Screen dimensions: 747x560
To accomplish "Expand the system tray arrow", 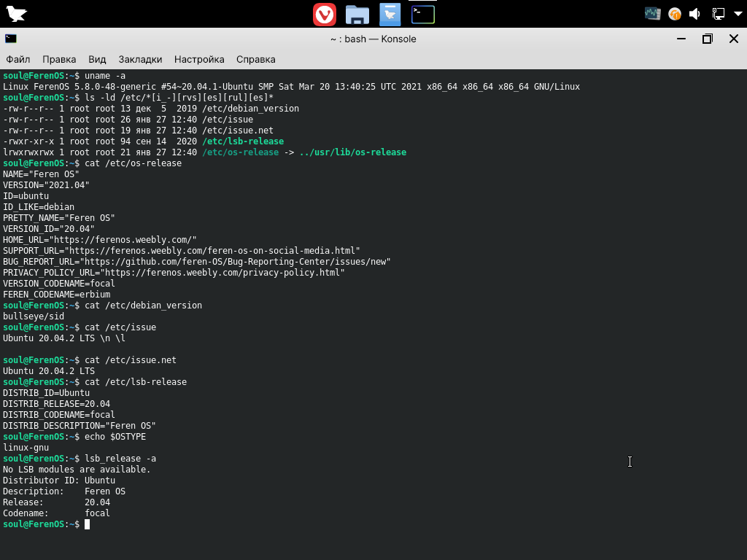I will 738,14.
